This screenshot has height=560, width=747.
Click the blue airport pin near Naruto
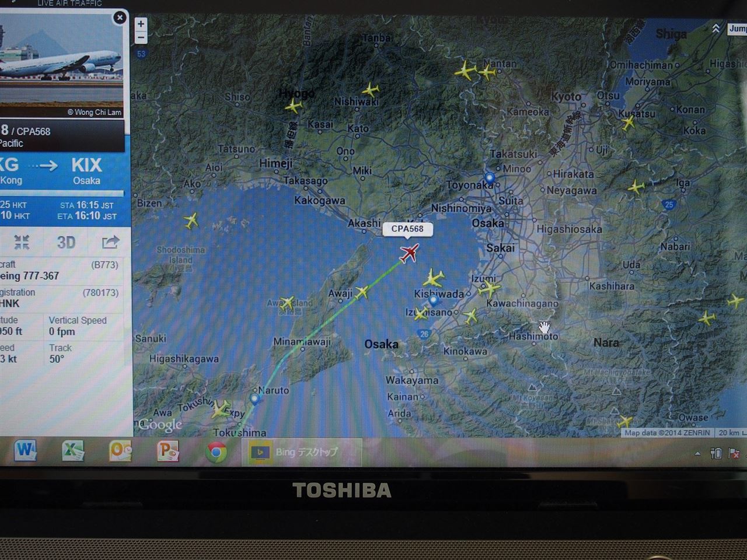click(x=254, y=399)
